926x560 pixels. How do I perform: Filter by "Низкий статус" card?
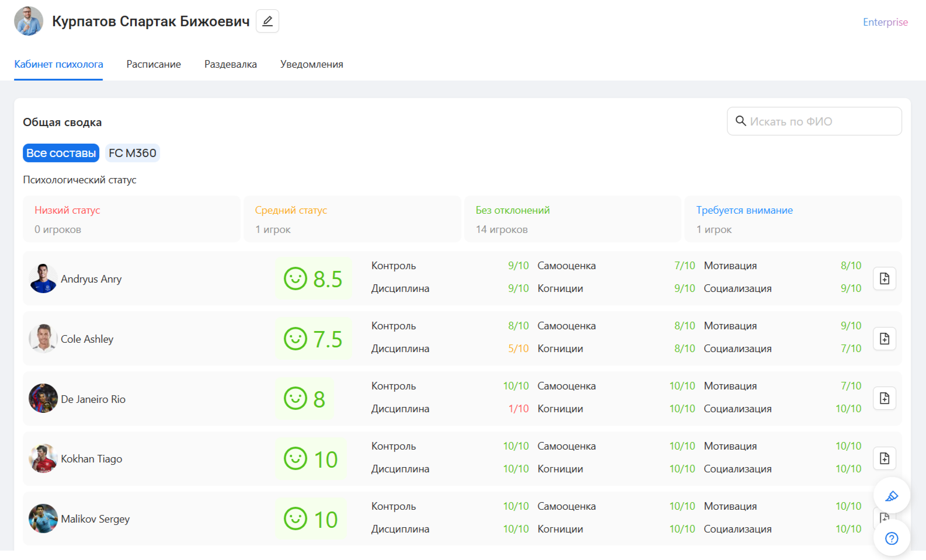tap(131, 219)
